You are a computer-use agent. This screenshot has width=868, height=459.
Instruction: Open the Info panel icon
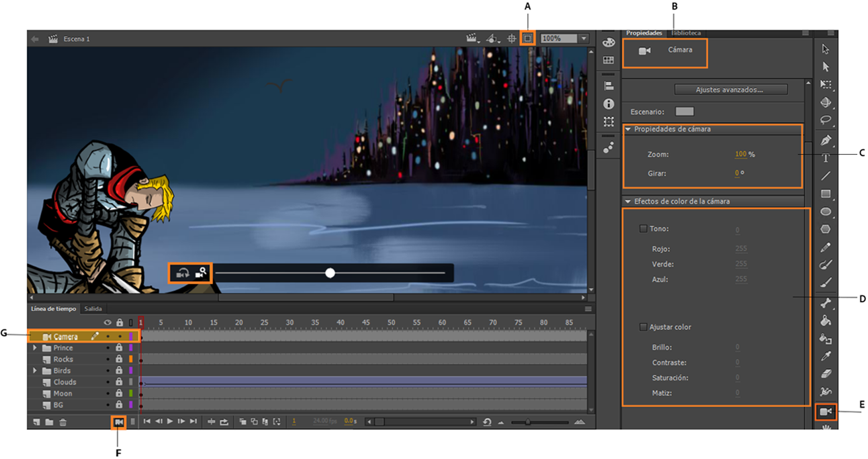609,104
